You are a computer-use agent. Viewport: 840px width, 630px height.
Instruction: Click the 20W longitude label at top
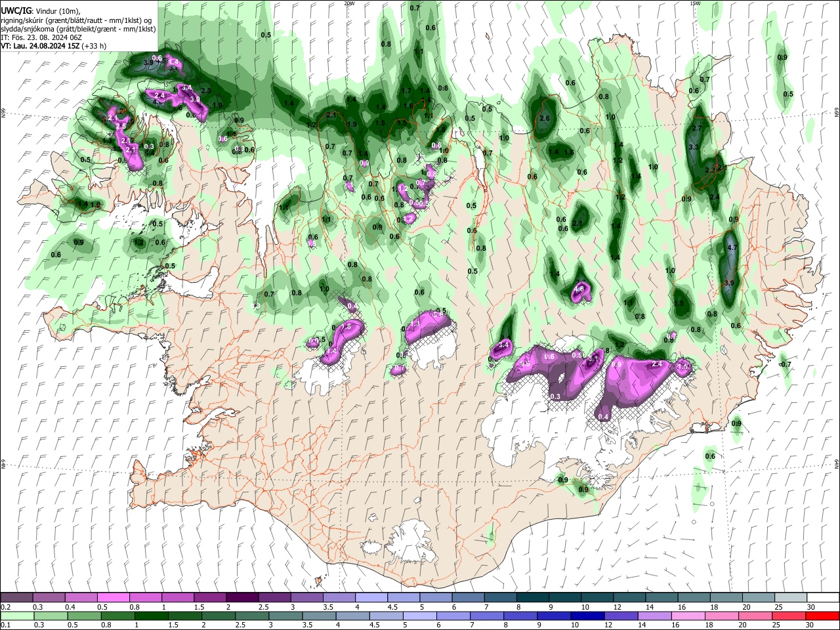pyautogui.click(x=349, y=3)
